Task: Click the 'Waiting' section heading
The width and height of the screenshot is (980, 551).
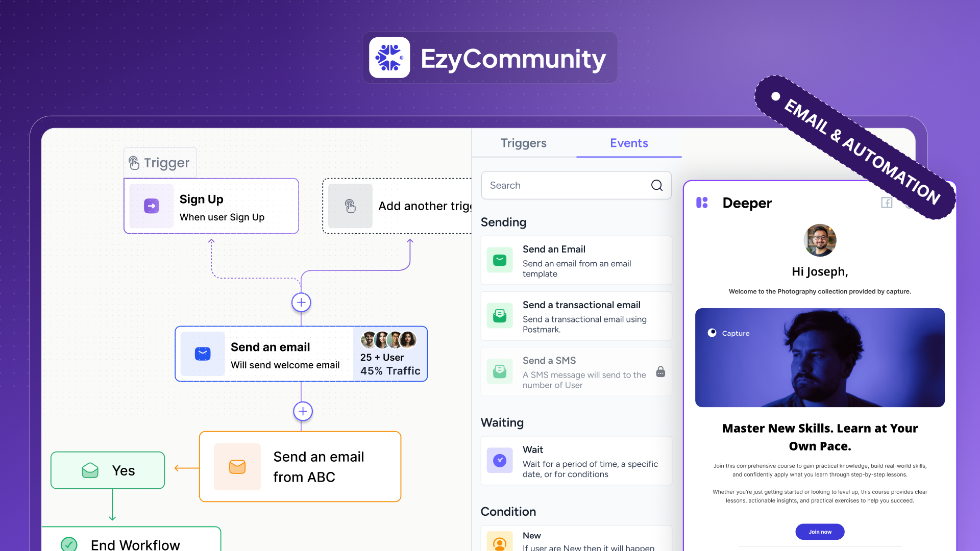Action: point(502,422)
